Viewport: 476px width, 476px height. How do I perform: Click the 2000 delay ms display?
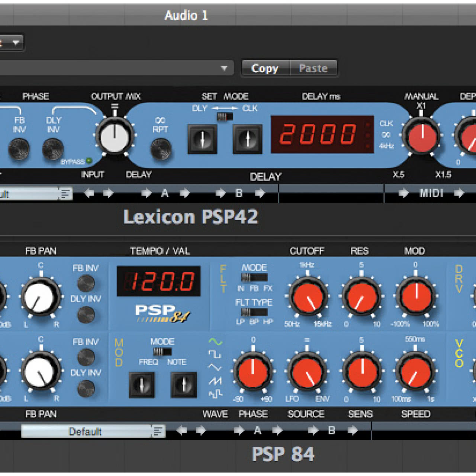coord(322,134)
